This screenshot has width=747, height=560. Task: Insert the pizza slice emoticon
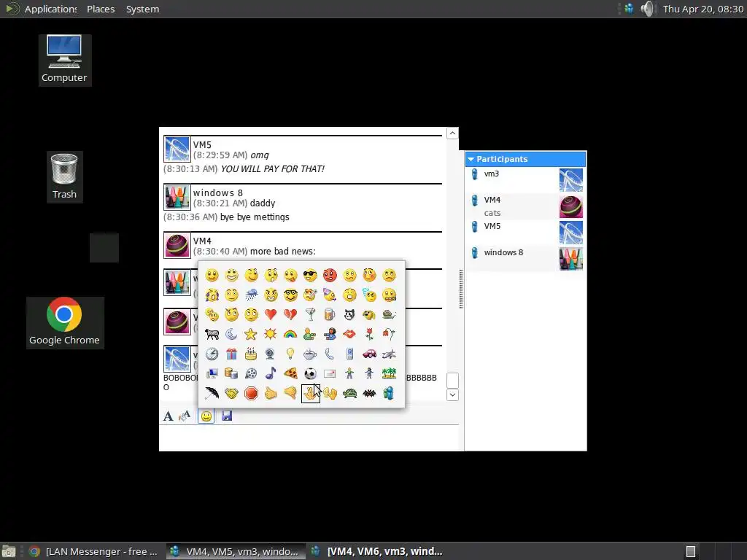pyautogui.click(x=290, y=374)
